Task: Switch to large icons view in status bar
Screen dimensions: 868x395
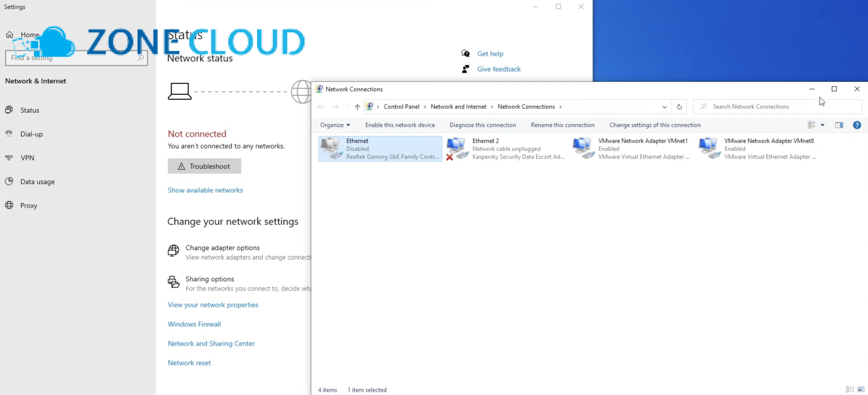Action: pos(861,389)
